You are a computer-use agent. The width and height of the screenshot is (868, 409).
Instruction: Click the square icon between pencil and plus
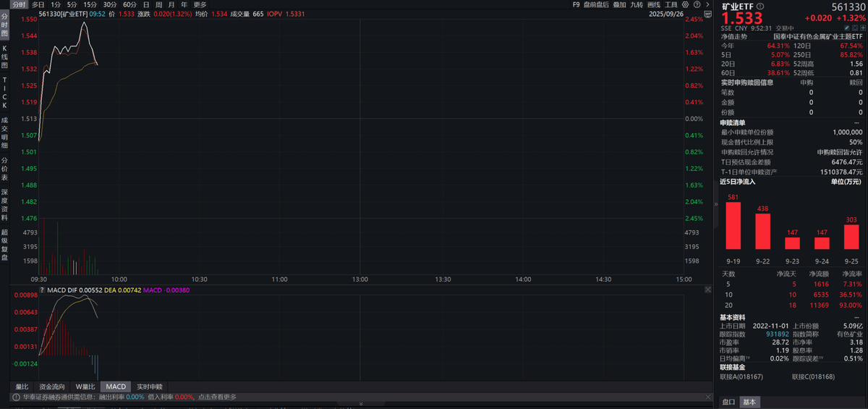(x=854, y=28)
